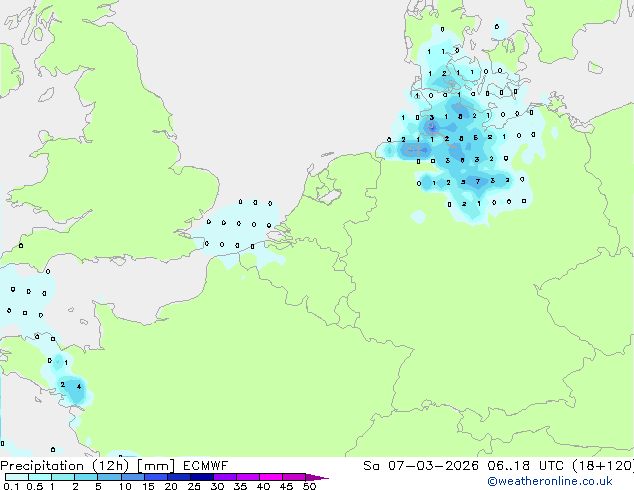Click the legend label '15'
Image resolution: width=634 pixels, height=490 pixels.
coord(148,486)
